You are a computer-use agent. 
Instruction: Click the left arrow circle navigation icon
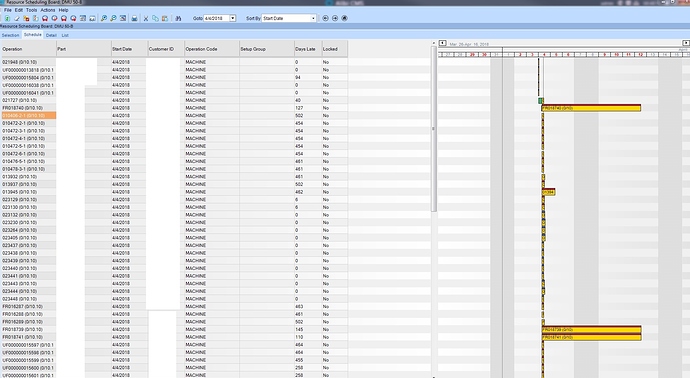pyautogui.click(x=325, y=18)
